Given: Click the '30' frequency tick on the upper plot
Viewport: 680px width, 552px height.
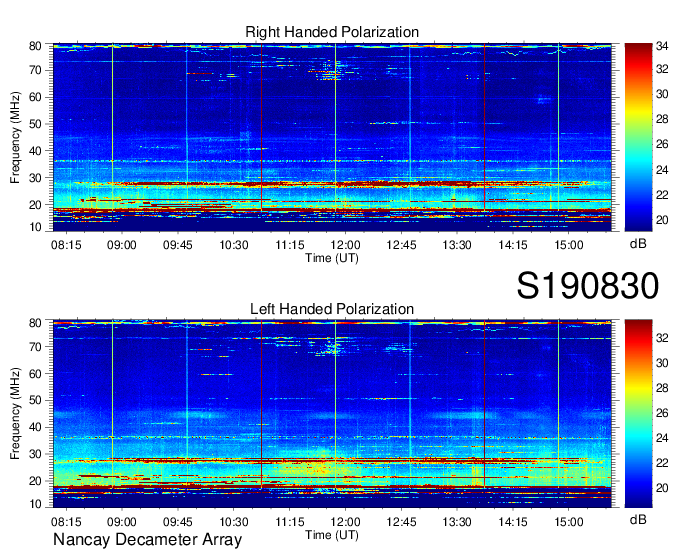Looking at the screenshot, I should (x=35, y=178).
